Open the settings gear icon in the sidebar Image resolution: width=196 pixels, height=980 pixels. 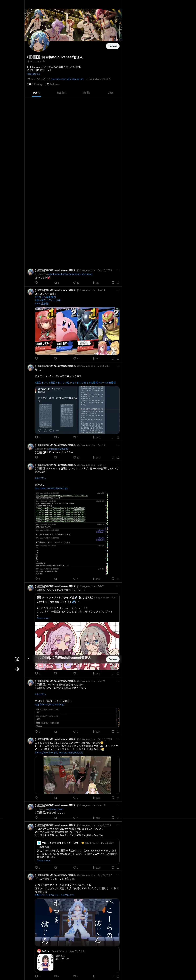(17, 669)
